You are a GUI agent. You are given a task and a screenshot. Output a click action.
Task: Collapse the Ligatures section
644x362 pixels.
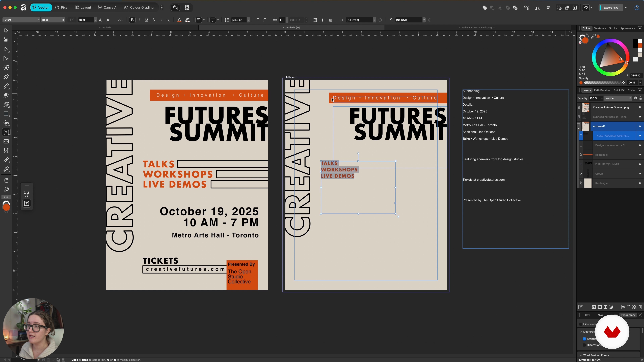pyautogui.click(x=581, y=332)
